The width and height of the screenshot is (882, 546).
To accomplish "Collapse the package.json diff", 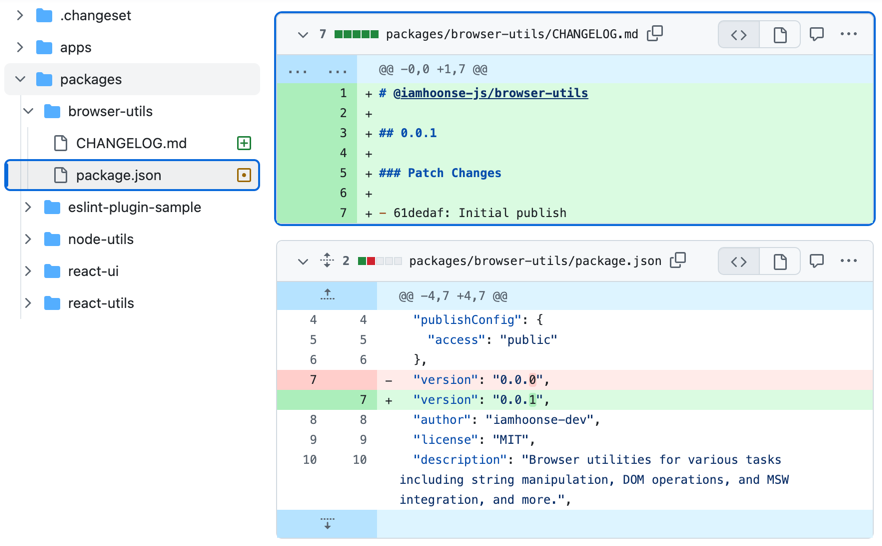I will click(x=303, y=261).
